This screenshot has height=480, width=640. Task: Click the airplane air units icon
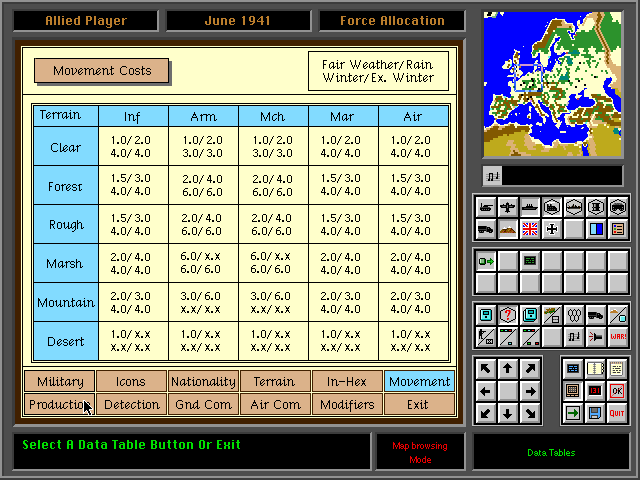(508, 207)
